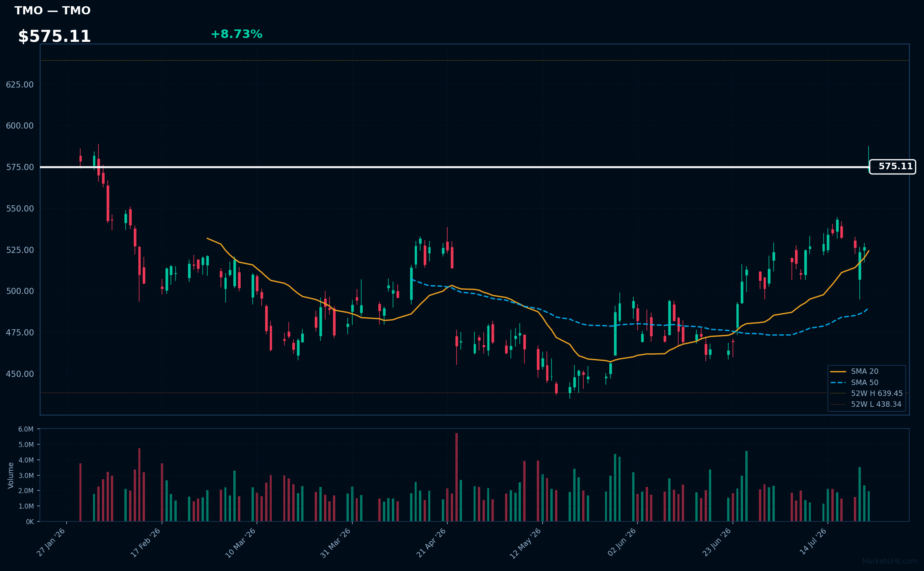
Task: Click the 0K volume axis label
Action: (x=30, y=522)
